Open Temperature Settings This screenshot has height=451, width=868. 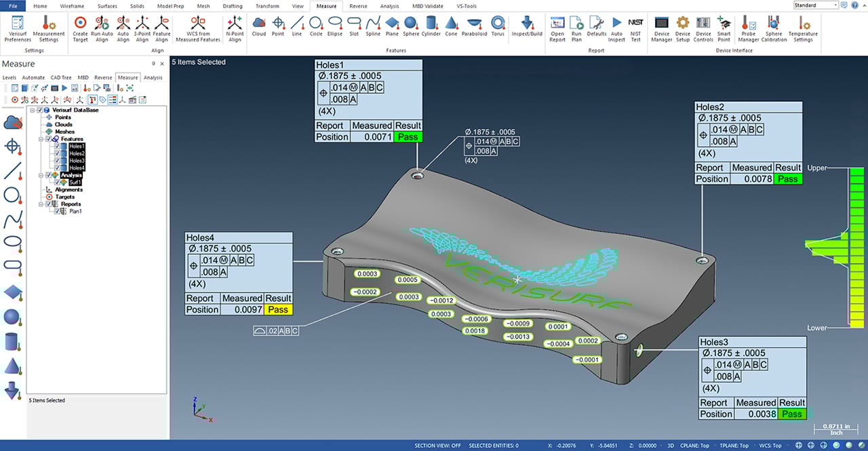[x=803, y=29]
